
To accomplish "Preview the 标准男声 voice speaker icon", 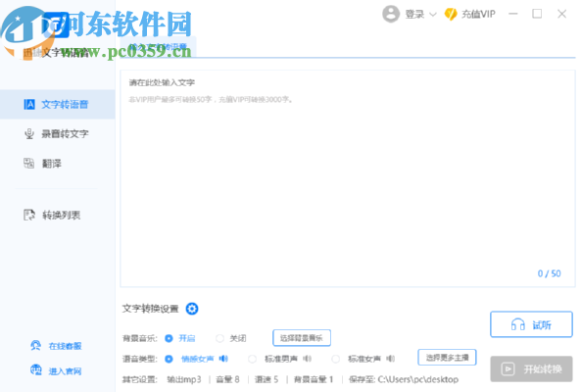I will [x=308, y=359].
